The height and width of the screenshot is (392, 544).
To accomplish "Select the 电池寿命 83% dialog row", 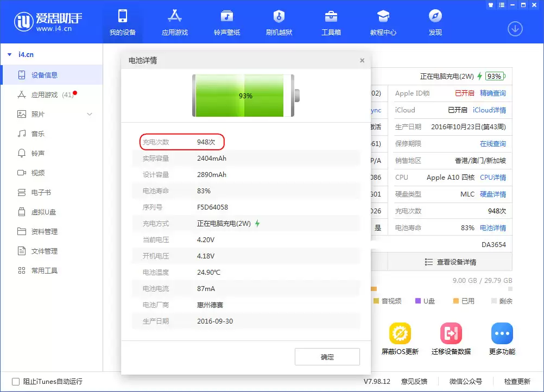I will pos(246,191).
